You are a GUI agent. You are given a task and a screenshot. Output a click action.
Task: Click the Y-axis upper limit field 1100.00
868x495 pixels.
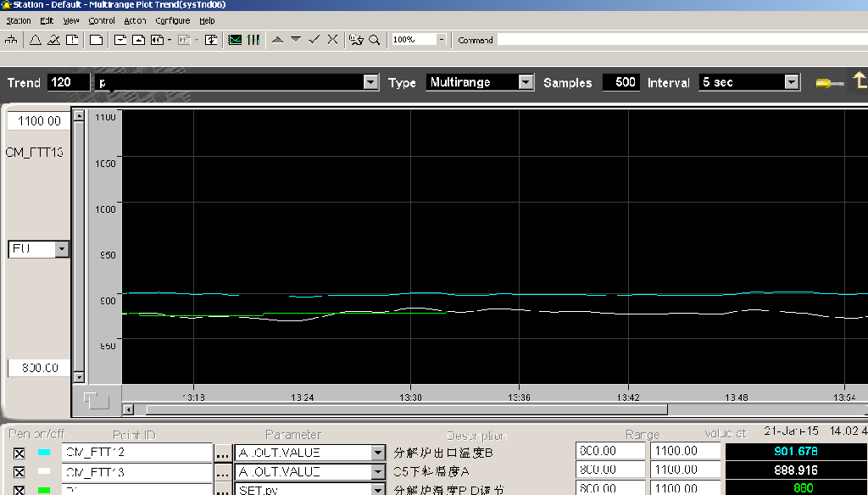tap(39, 121)
